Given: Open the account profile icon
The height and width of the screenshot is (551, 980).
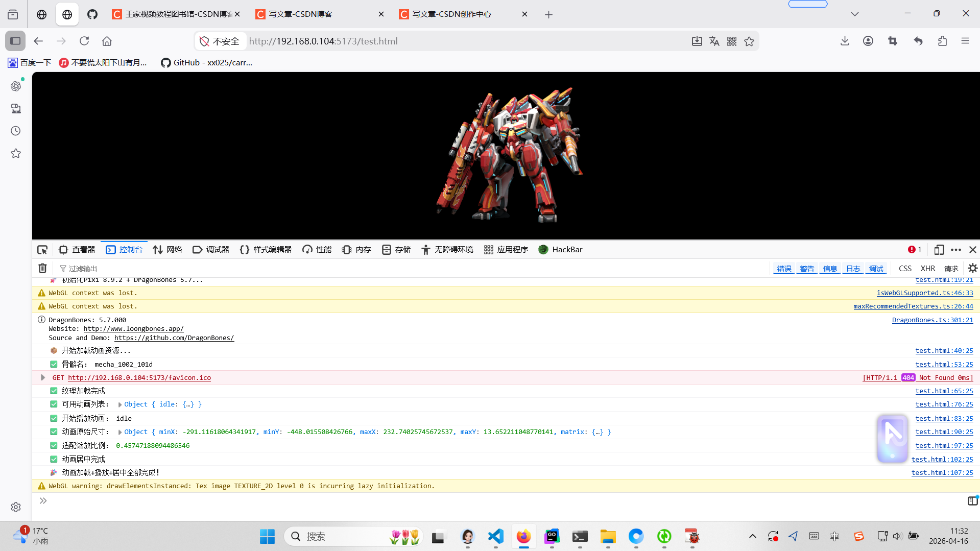Looking at the screenshot, I should coord(868,41).
